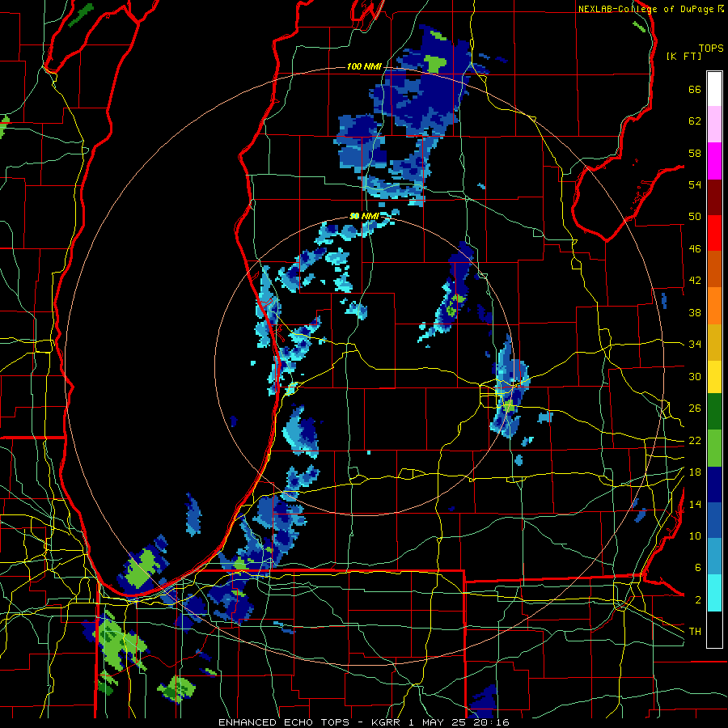Image resolution: width=728 pixels, height=728 pixels.
Task: Click the ENHANCED ECHO TOPS KGRR caption
Action: [x=363, y=722]
